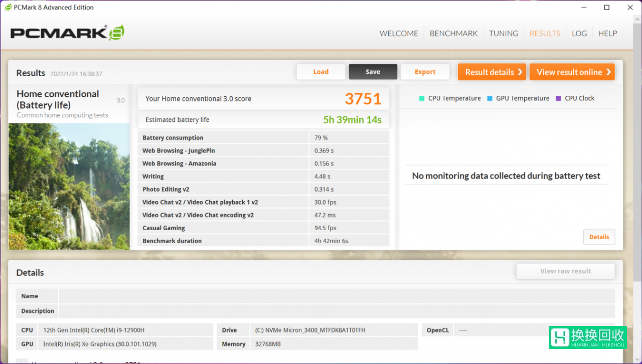The image size is (642, 364).
Task: Click the 'Casual Gaming' row label
Action: tap(164, 228)
